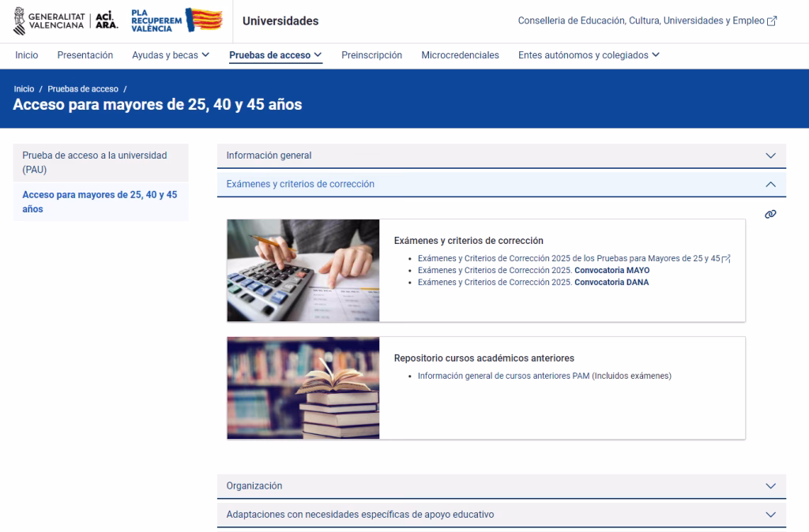Click the cursos anteriores PAM information link

coord(543,376)
